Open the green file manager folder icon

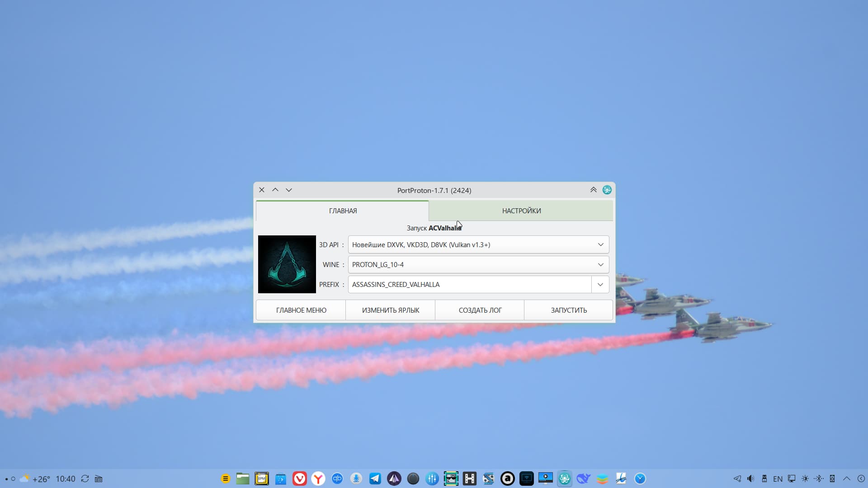point(243,479)
